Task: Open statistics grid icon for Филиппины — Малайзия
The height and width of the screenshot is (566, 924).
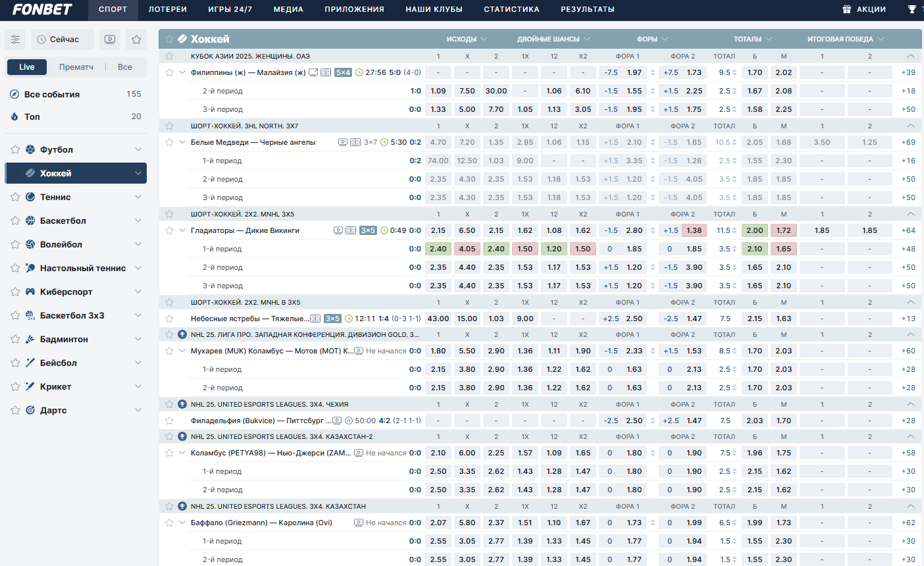Action: (326, 72)
